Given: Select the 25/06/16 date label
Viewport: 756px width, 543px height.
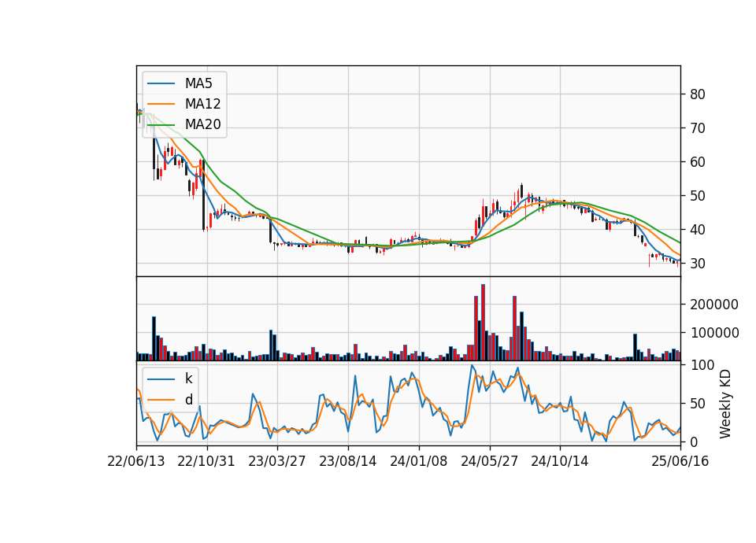Looking at the screenshot, I should (x=680, y=461).
